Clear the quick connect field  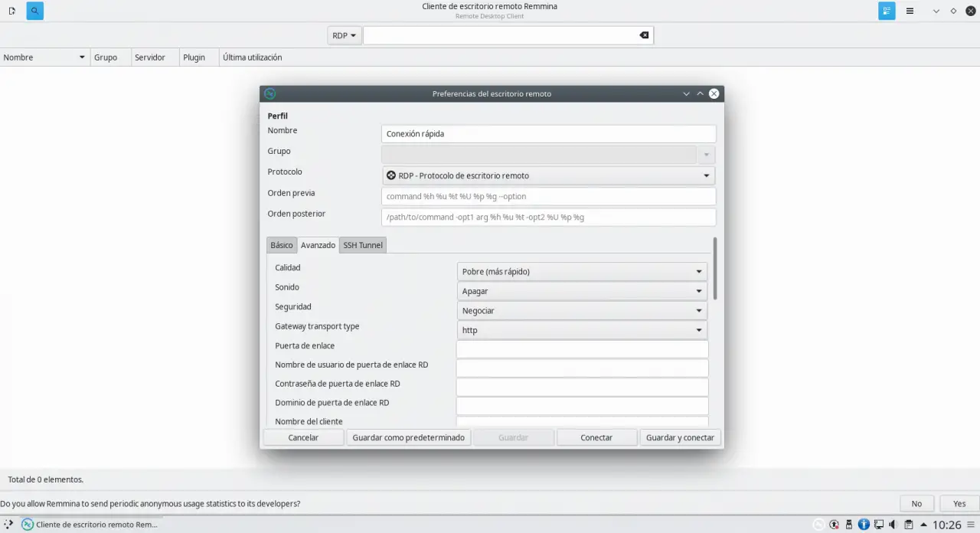pos(644,35)
